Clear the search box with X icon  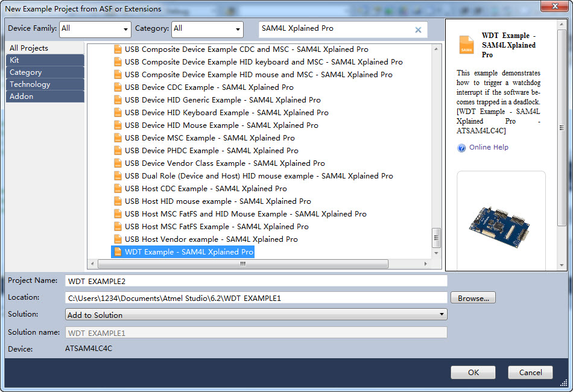(x=418, y=30)
